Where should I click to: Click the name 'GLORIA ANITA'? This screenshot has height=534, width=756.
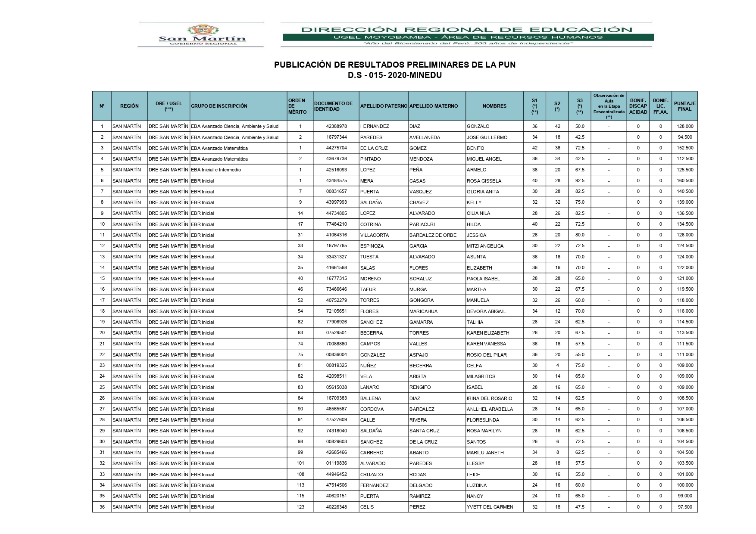(483, 192)
